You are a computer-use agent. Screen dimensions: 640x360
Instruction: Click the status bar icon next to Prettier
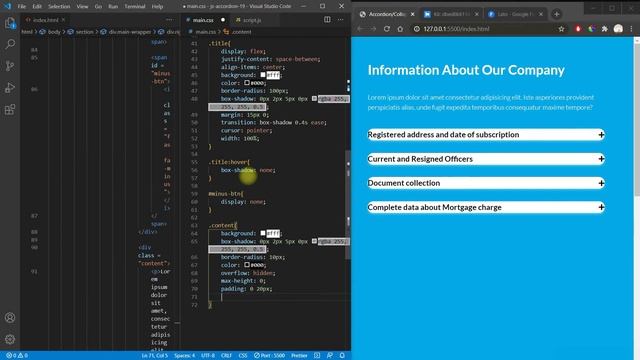(317, 356)
